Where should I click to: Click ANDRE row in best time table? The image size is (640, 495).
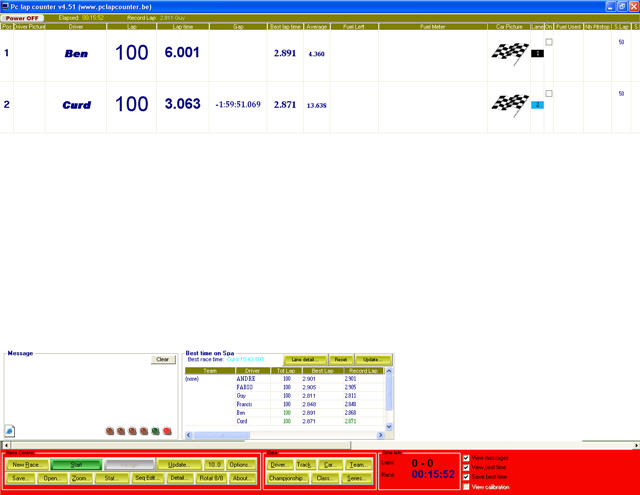284,379
